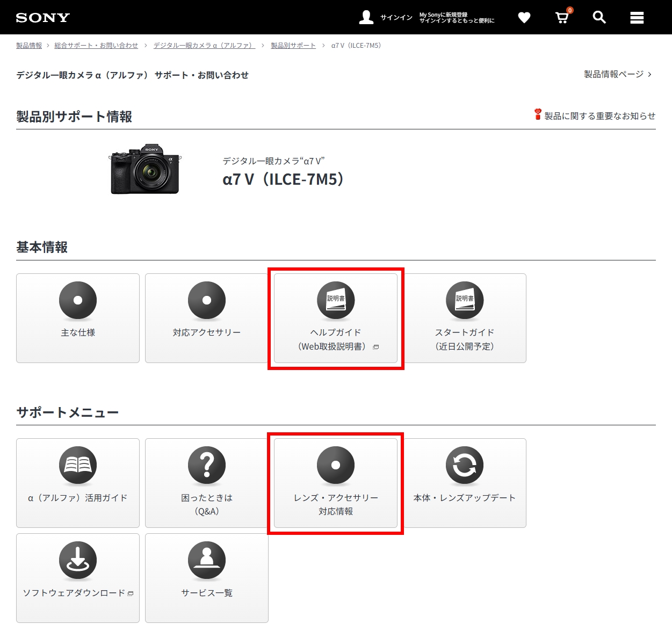672x631 pixels.
Task: Open 本体・レンズアップデート tile
Action: pyautogui.click(x=465, y=483)
